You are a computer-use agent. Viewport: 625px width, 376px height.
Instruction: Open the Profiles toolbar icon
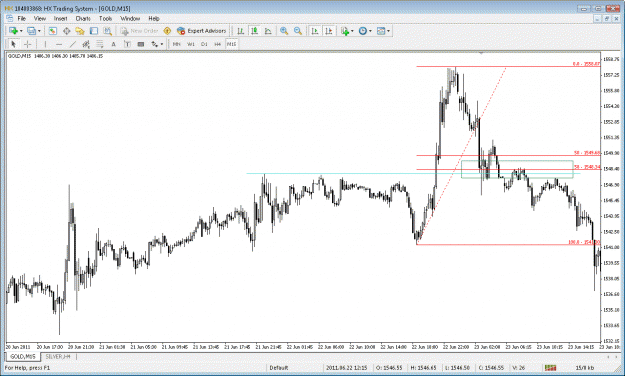(x=31, y=31)
